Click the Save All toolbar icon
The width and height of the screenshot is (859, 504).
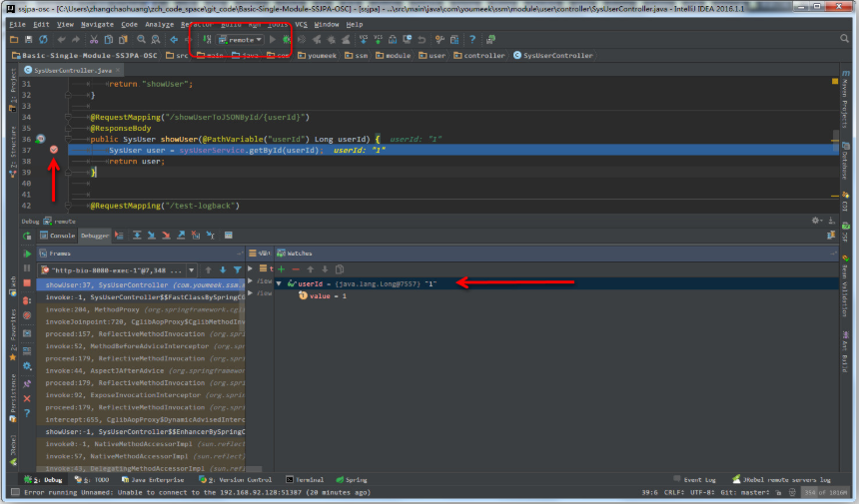(29, 39)
